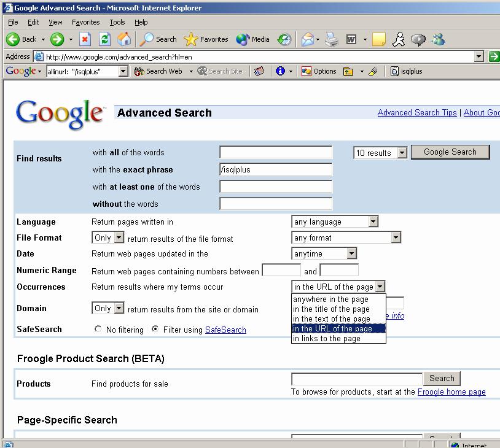Click the Find products for sale field
This screenshot has width=500, height=448.
point(357,379)
